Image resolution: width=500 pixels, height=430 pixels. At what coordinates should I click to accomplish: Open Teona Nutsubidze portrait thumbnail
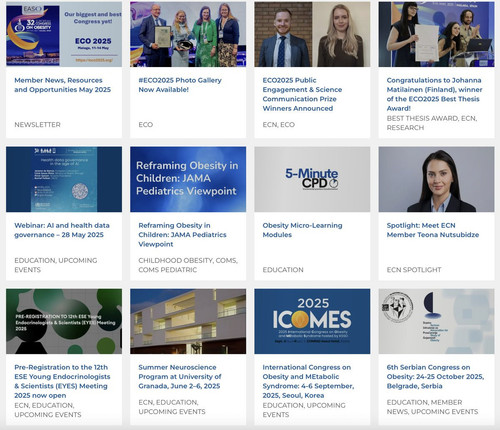click(436, 179)
